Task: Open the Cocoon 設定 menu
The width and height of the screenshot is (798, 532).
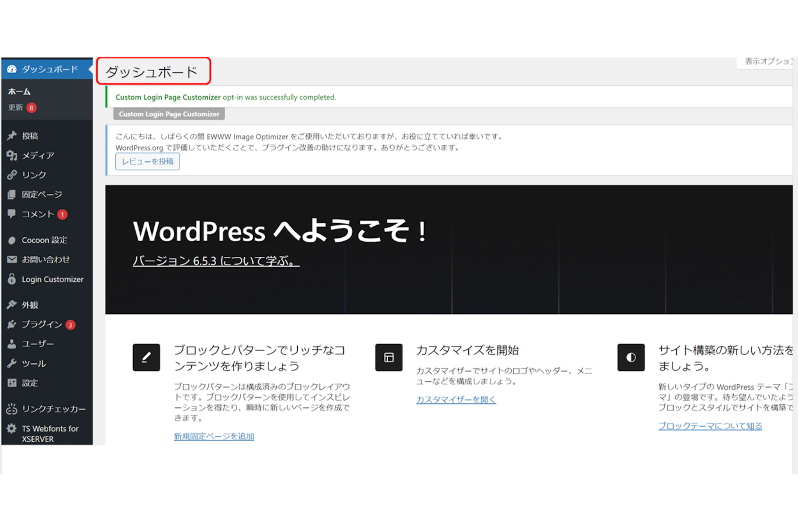Action: pos(44,240)
